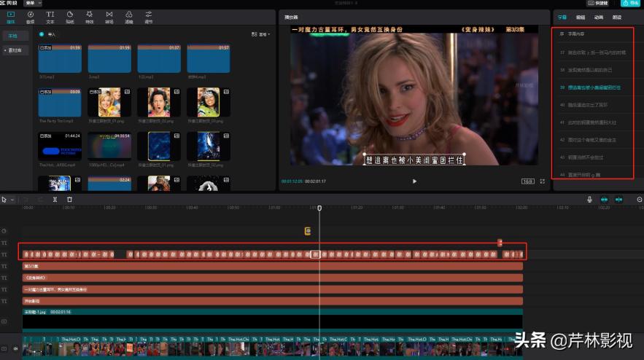This screenshot has width=644, height=360.
Task: Select the 《变身辣妹》 text track clip
Action: click(x=272, y=278)
